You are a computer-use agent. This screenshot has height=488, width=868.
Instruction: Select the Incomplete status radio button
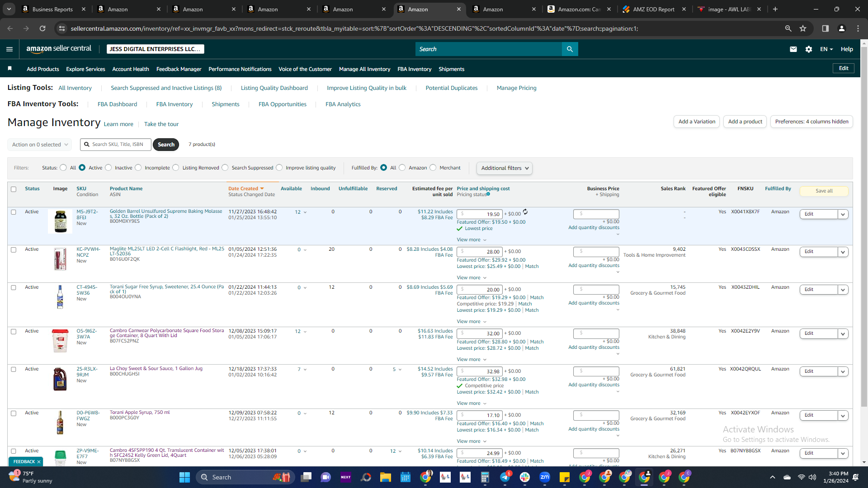pyautogui.click(x=138, y=168)
